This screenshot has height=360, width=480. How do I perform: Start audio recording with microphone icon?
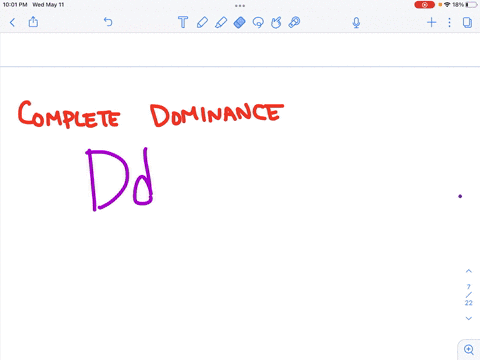point(356,23)
